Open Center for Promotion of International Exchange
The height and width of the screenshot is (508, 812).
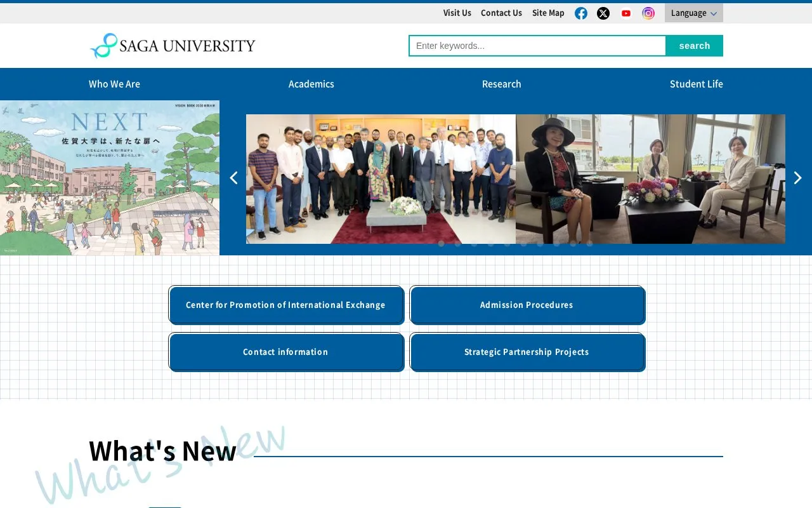point(286,305)
